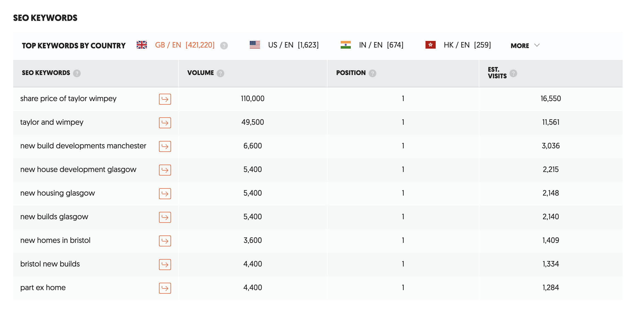This screenshot has height=311, width=644.
Task: Click help icon beside Position header
Action: 373,73
